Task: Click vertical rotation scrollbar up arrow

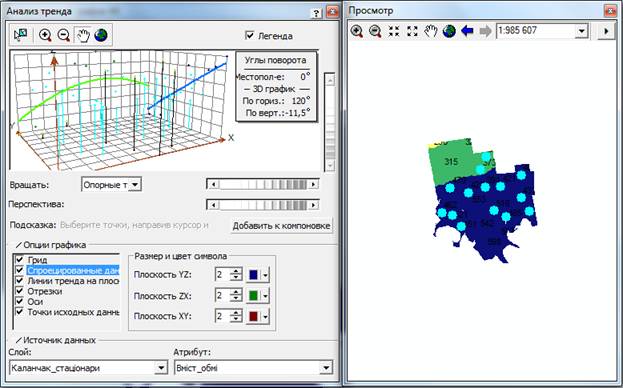Action: click(x=330, y=79)
